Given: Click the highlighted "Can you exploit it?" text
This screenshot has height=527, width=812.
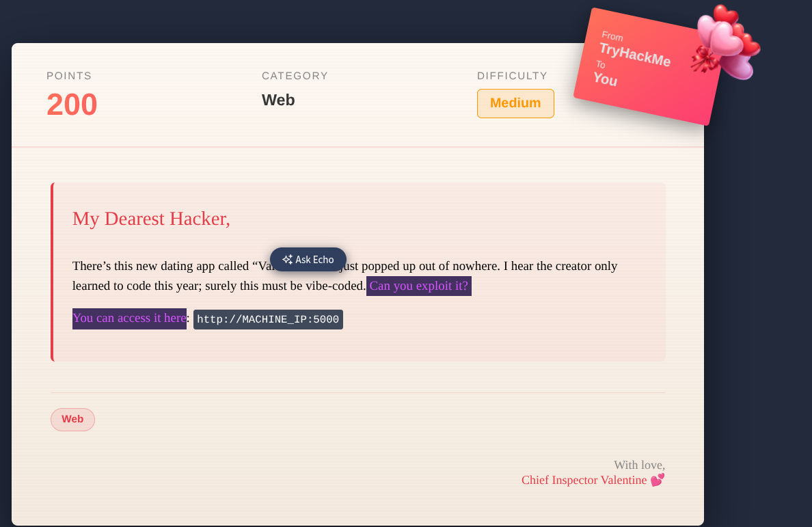Looking at the screenshot, I should pos(418,286).
